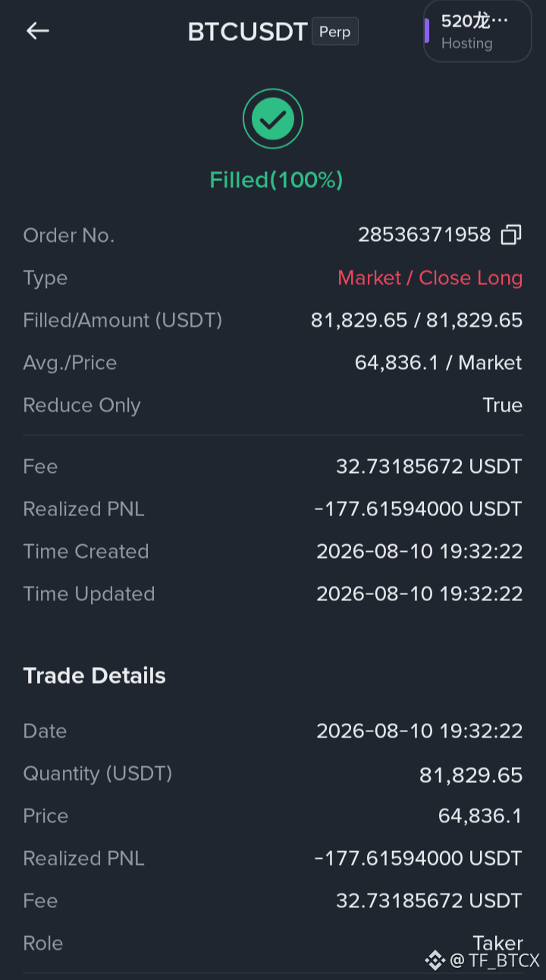Image resolution: width=546 pixels, height=980 pixels.
Task: Select the first Fee amount 32.73185672 USDT
Action: (x=429, y=467)
